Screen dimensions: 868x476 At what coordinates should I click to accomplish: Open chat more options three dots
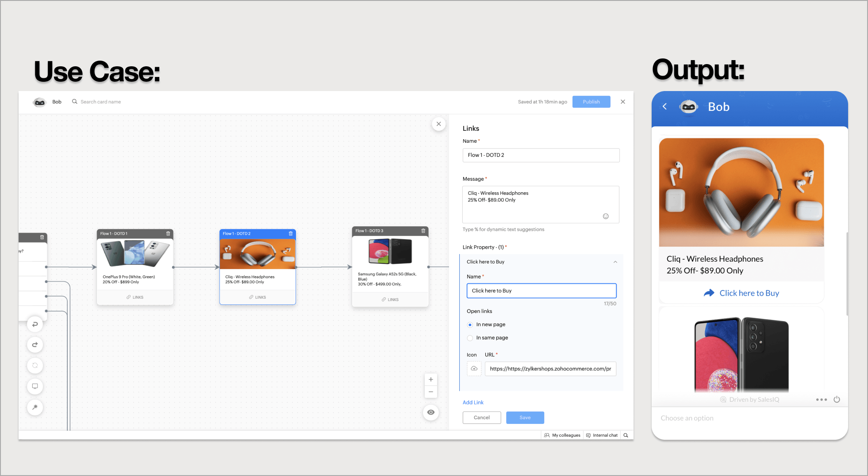[x=822, y=400]
